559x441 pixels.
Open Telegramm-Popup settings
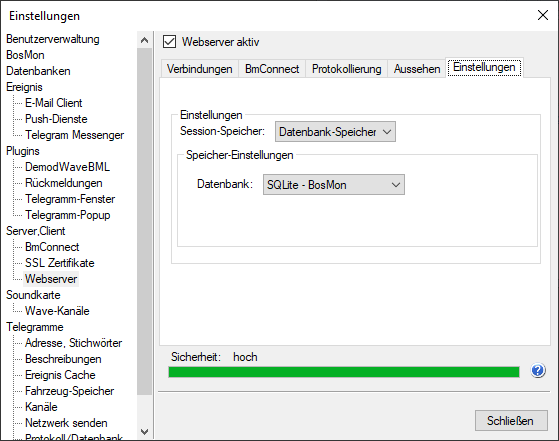tap(67, 215)
